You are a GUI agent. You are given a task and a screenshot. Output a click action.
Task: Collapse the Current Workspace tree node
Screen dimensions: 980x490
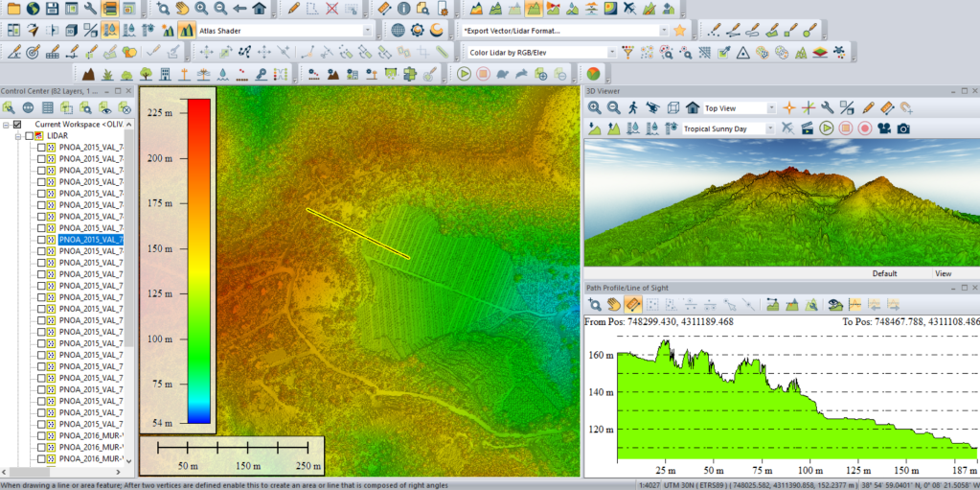point(6,125)
